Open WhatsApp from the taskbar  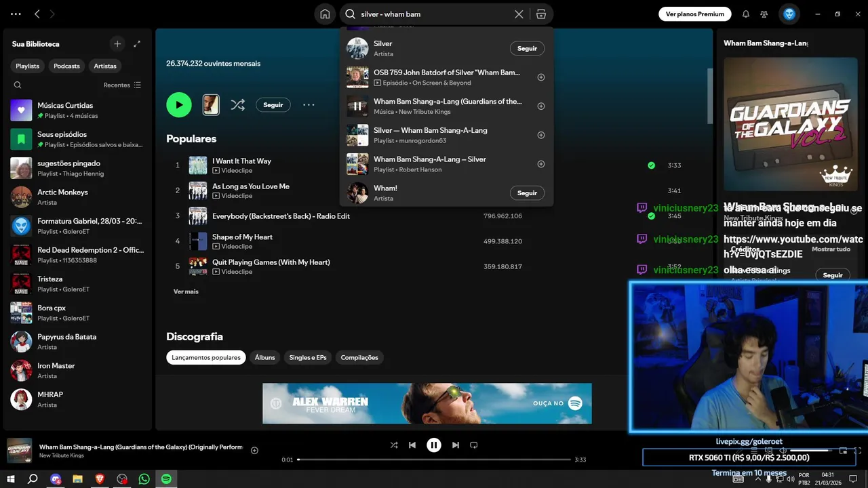(x=144, y=479)
